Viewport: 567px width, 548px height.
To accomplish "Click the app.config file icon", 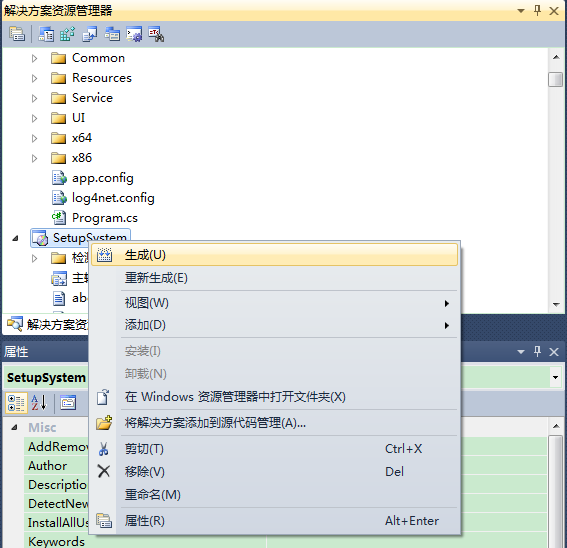I will point(59,178).
